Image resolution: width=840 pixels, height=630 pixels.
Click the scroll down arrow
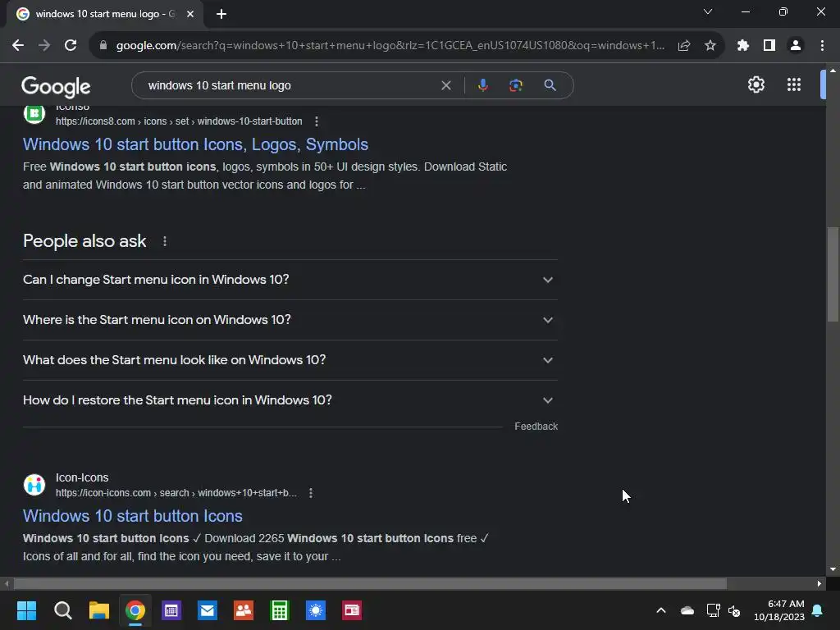833,569
